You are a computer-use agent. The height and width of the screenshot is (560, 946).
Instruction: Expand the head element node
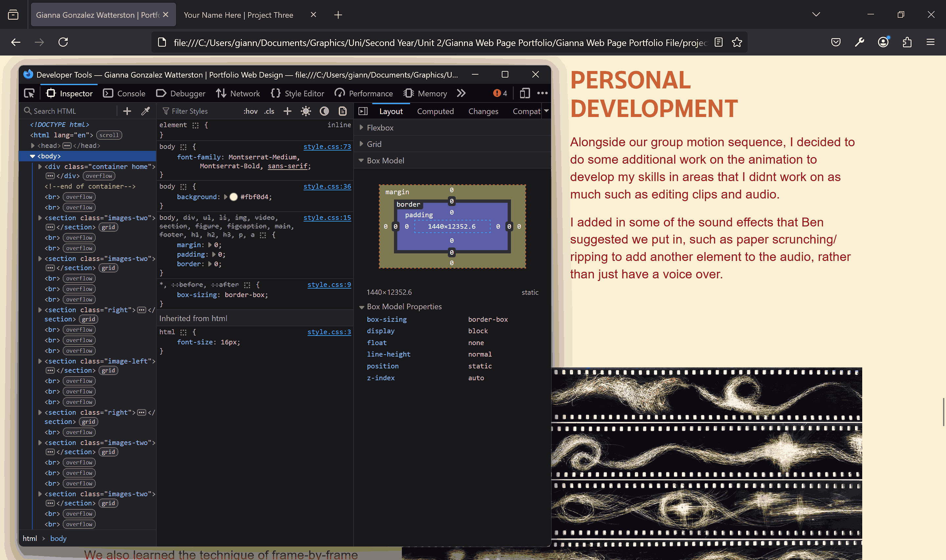tap(33, 145)
